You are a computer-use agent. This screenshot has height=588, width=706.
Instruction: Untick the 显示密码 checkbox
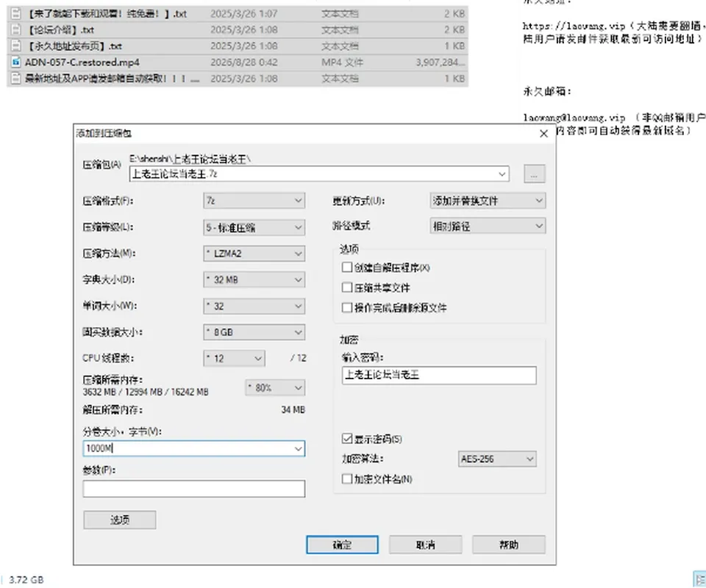click(346, 439)
